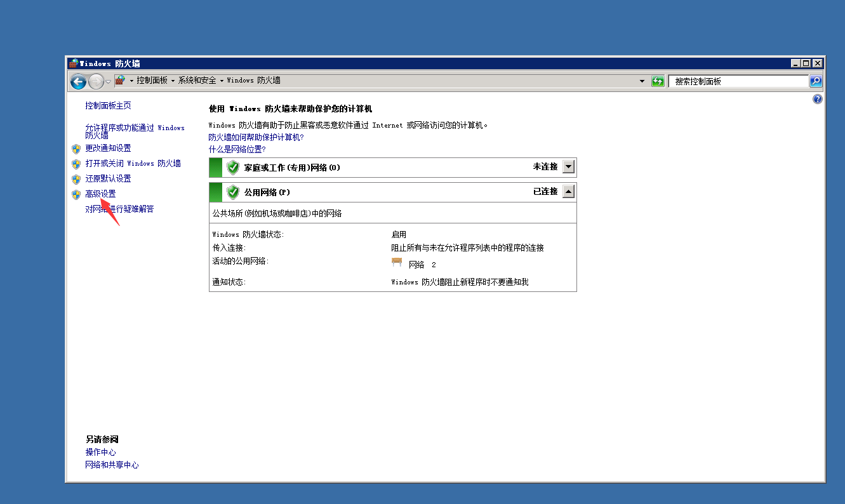Open 操作中心 link

101,452
